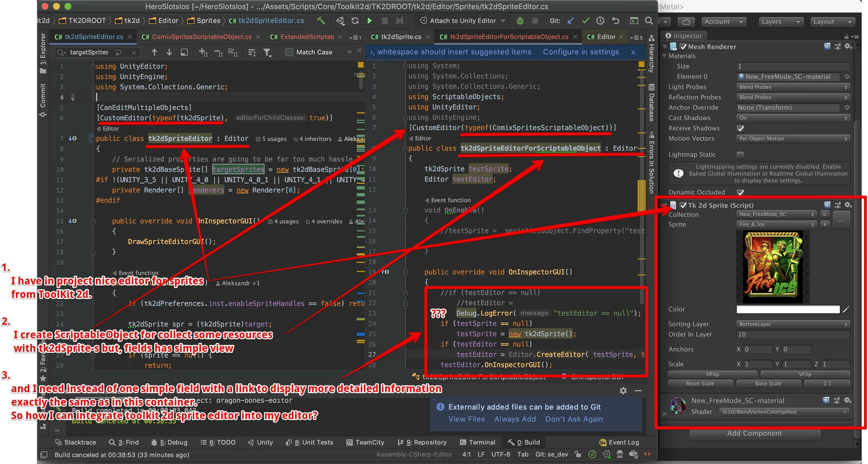Click the green Run play icon
Screen dimensions: 868x464
[x=370, y=21]
